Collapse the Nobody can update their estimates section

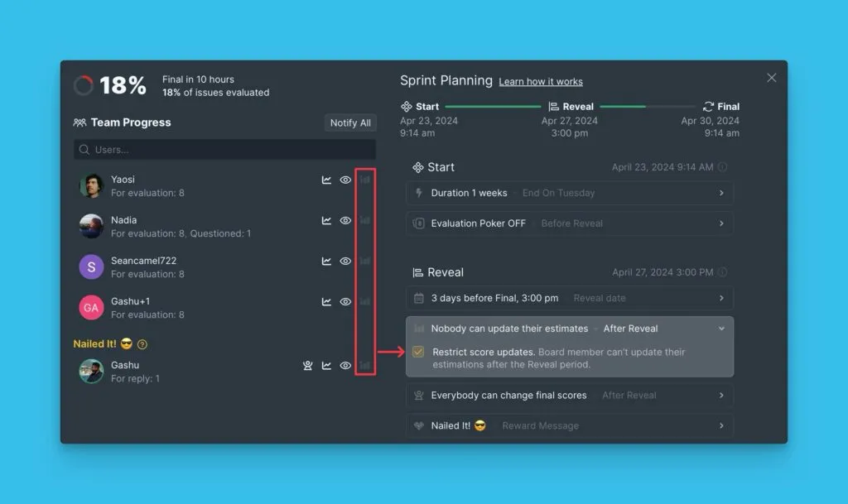721,328
